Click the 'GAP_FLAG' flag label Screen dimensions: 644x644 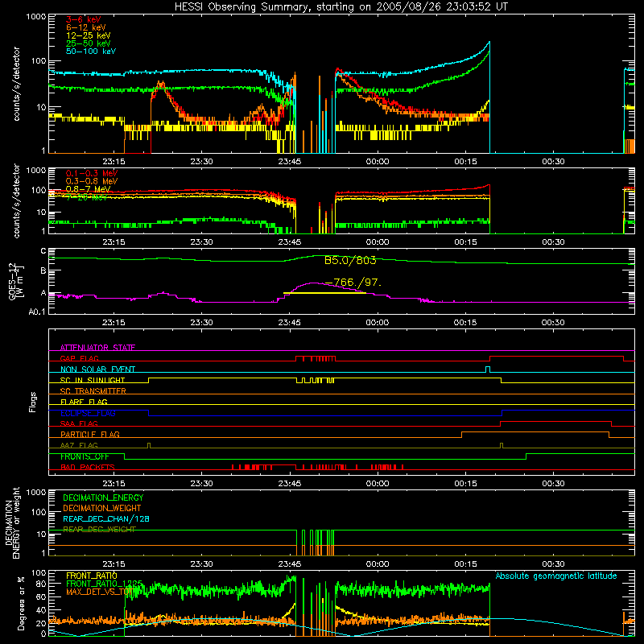79,358
